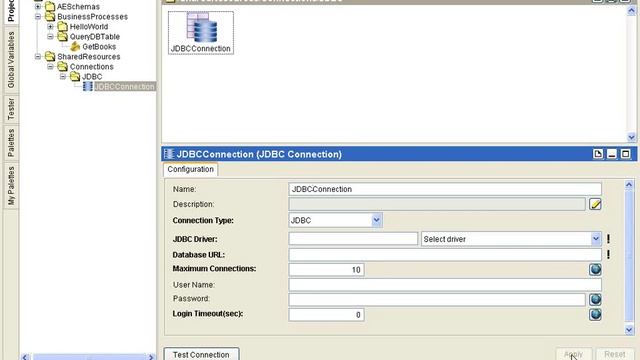Click the Login Timeout value field

326,315
